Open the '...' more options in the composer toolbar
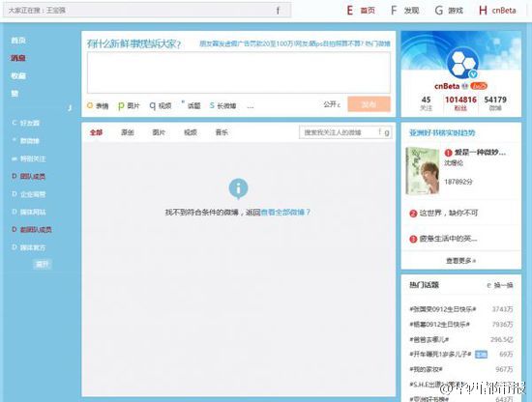This screenshot has height=402, width=532. [251, 106]
